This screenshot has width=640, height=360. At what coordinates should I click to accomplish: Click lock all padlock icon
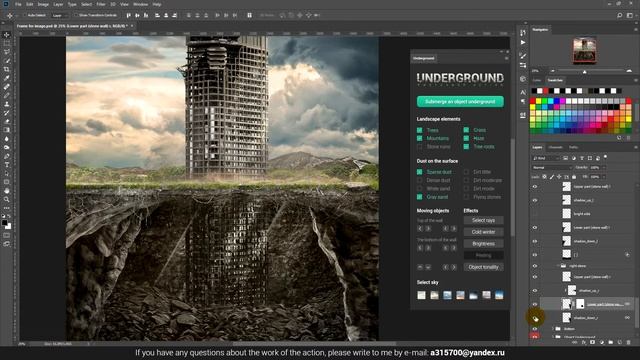[x=574, y=177]
